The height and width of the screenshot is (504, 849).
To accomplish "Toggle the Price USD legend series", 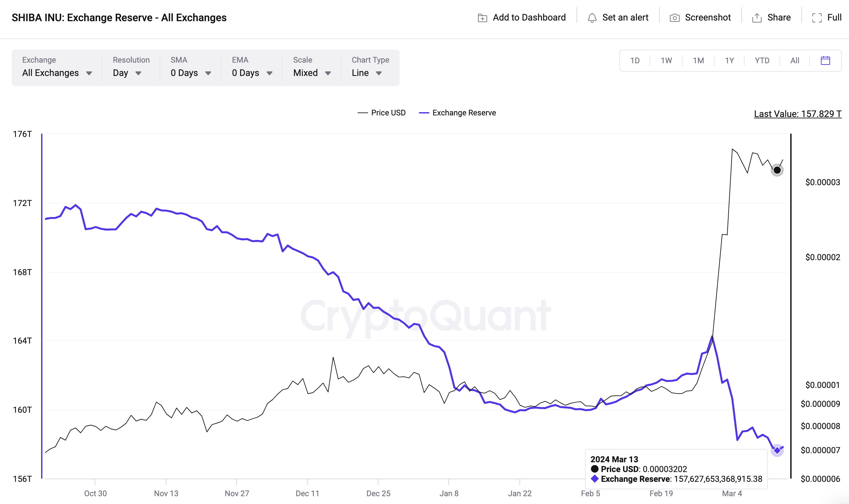I will point(381,113).
